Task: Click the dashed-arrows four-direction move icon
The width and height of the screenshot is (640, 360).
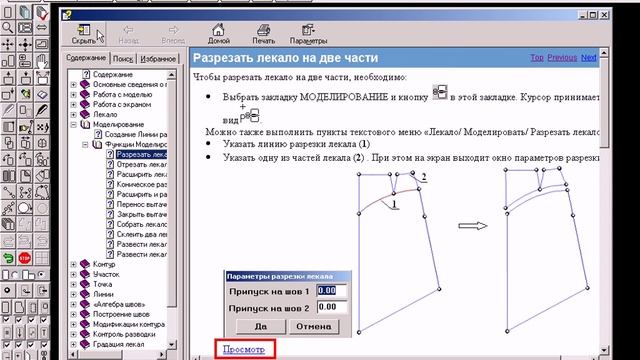Action: click(8, 44)
